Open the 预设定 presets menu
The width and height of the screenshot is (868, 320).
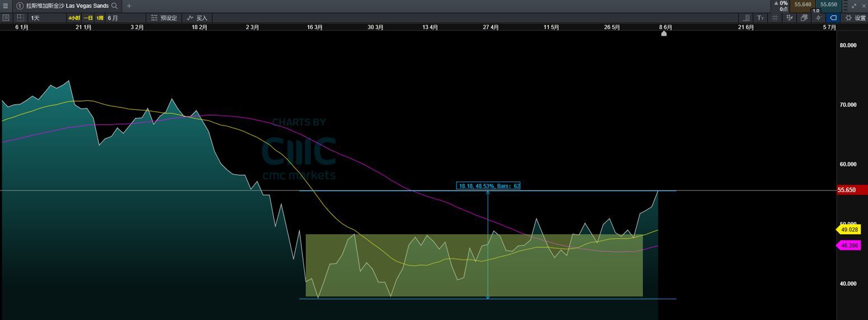tap(164, 18)
